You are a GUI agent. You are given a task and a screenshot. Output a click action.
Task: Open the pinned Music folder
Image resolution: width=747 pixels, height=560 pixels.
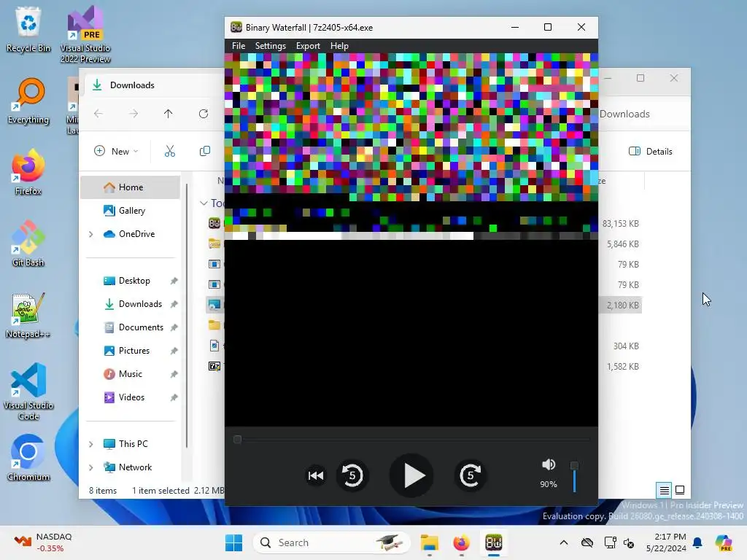click(130, 374)
